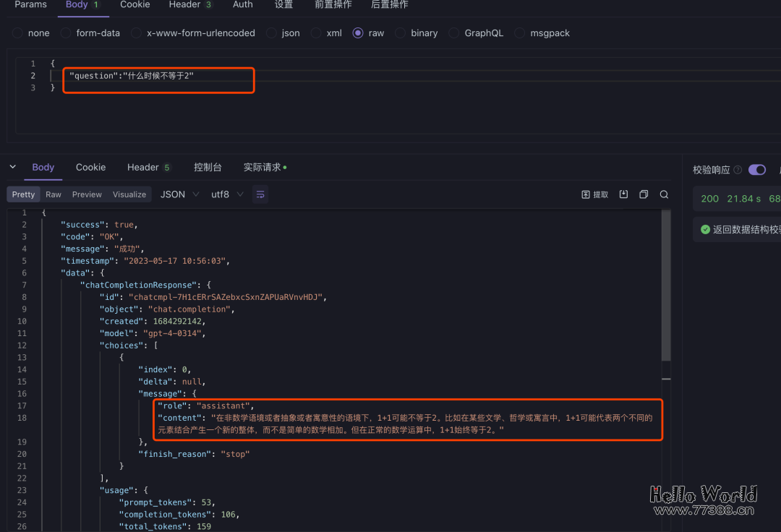781x532 pixels.
Task: Click help icon beside 校验响应
Action: [737, 169]
